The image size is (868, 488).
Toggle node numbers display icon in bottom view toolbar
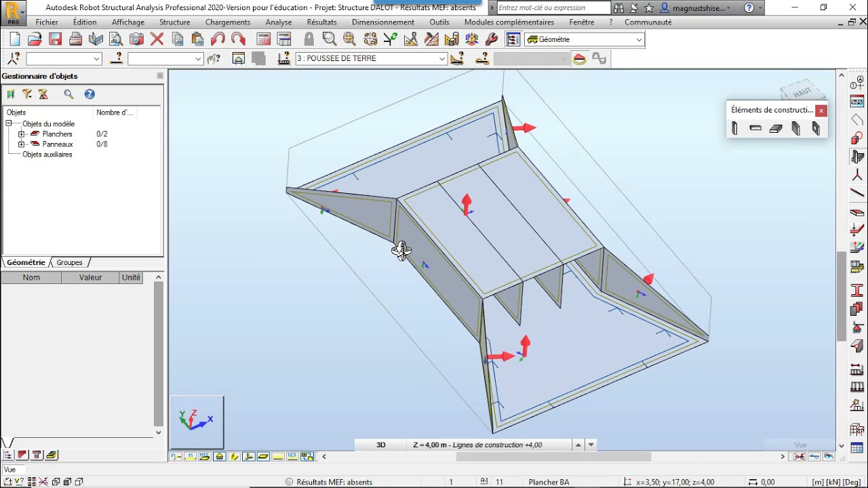pyautogui.click(x=176, y=456)
